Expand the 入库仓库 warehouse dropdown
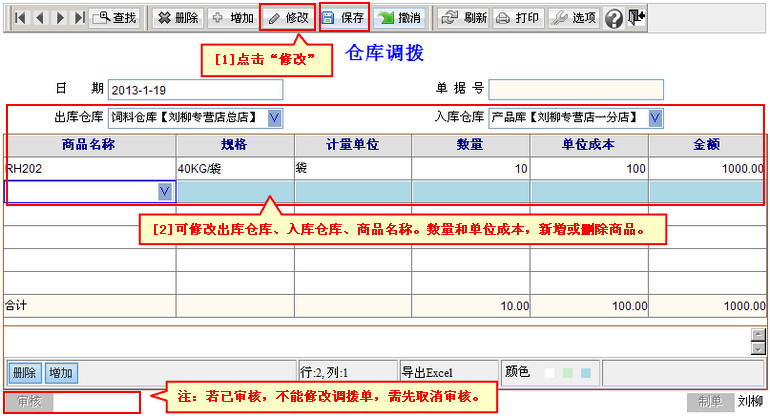Screen dimensions: 770x418 655,118
